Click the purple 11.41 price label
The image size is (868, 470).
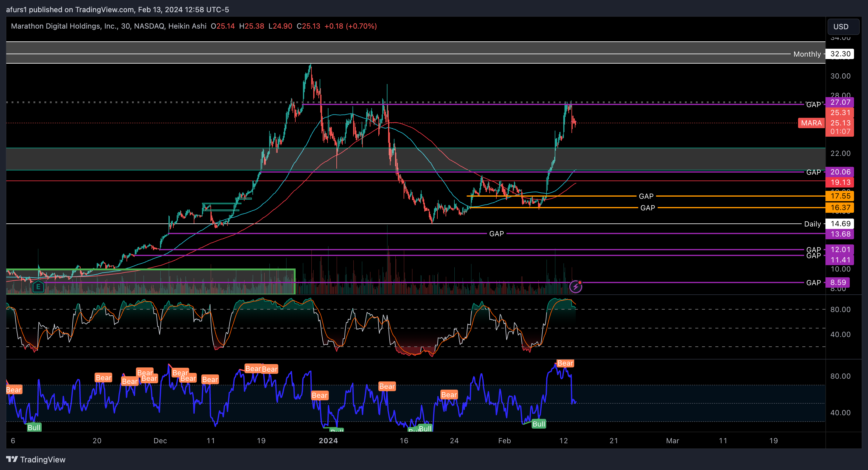tap(840, 260)
